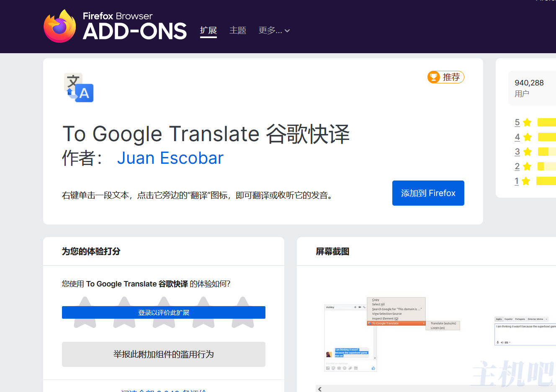Click 举报此附加组件的滥用行为 button

[x=164, y=354]
